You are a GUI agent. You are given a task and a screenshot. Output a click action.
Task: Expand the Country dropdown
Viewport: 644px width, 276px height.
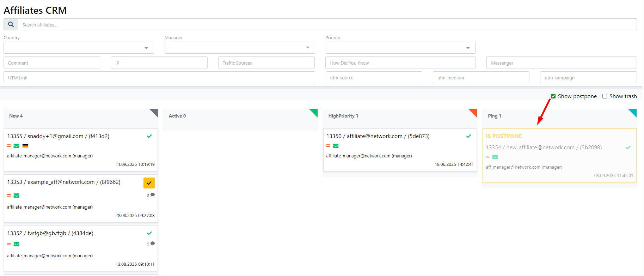79,48
